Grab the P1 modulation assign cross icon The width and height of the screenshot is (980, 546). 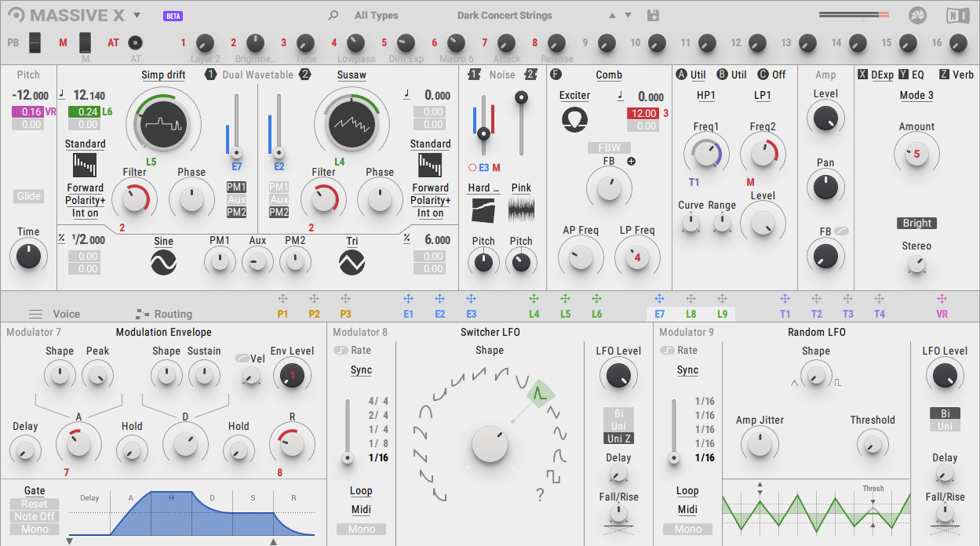(282, 299)
